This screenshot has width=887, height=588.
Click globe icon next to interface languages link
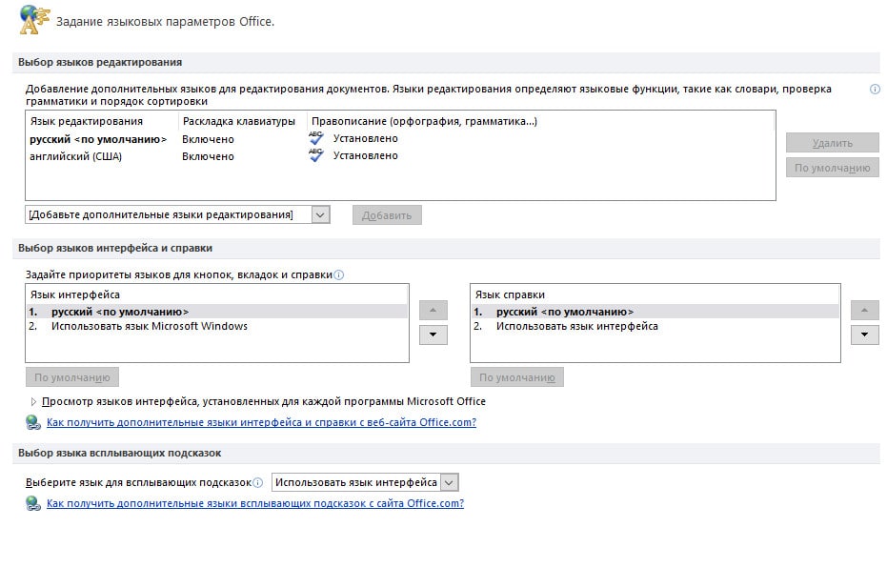33,422
